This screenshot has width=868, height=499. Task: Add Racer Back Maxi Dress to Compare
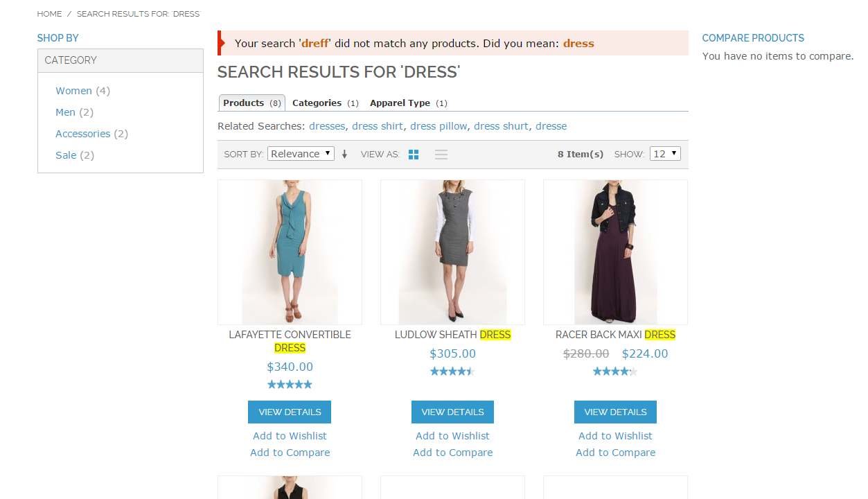click(x=615, y=453)
